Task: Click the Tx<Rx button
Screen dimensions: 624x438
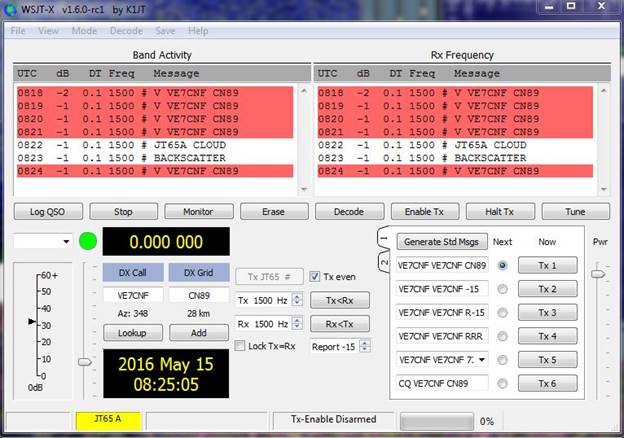Action: click(339, 300)
